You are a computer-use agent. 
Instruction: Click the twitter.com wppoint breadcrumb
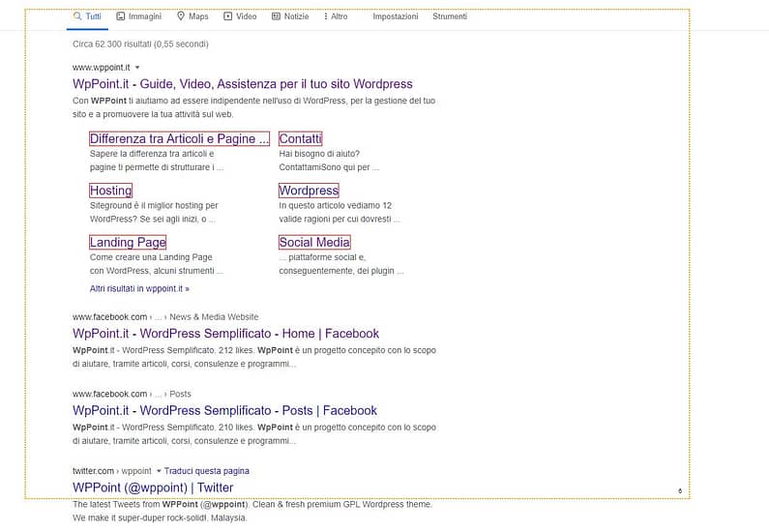point(112,471)
